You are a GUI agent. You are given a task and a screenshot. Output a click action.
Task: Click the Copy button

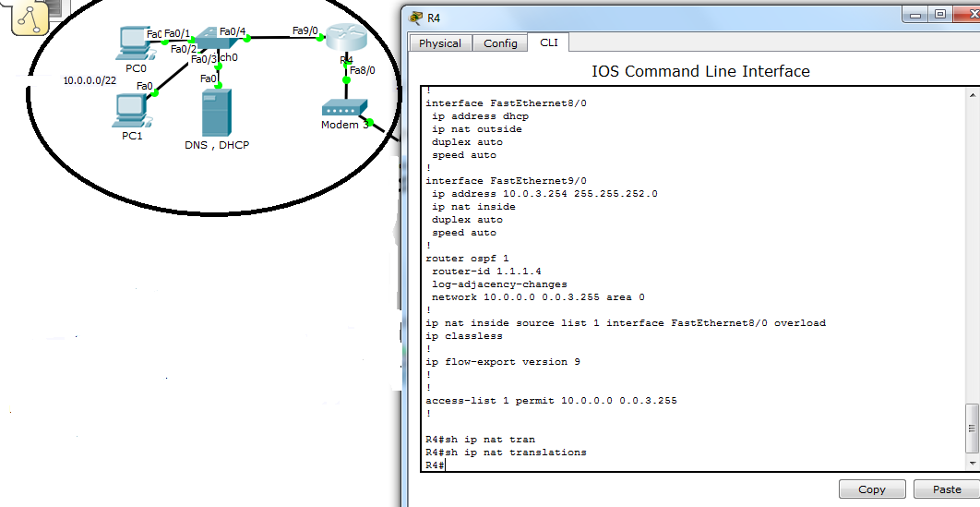pos(872,489)
